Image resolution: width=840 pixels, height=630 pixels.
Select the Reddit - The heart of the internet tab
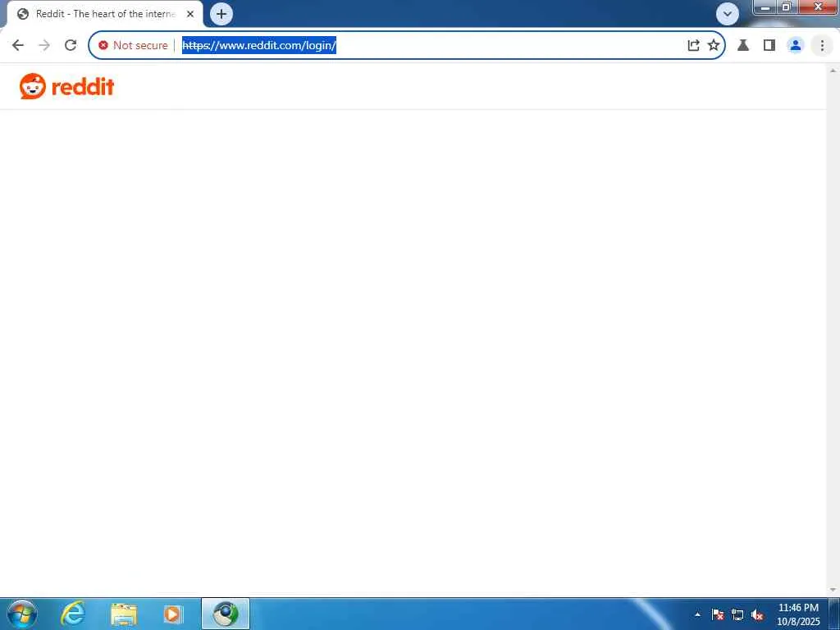105,14
